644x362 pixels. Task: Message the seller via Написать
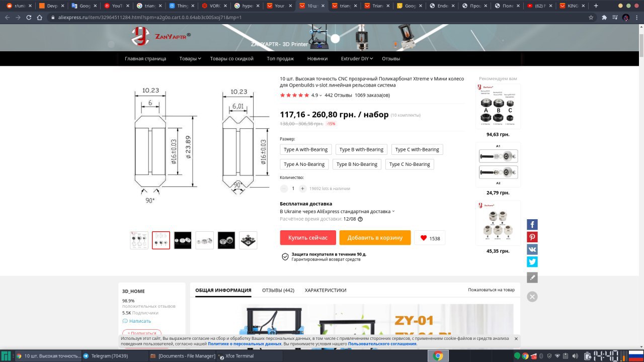click(x=140, y=321)
